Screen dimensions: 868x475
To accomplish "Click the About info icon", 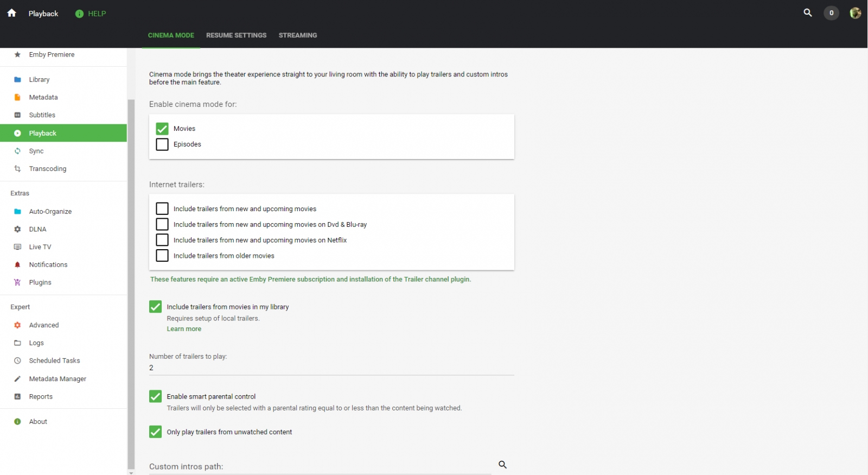I will (17, 422).
